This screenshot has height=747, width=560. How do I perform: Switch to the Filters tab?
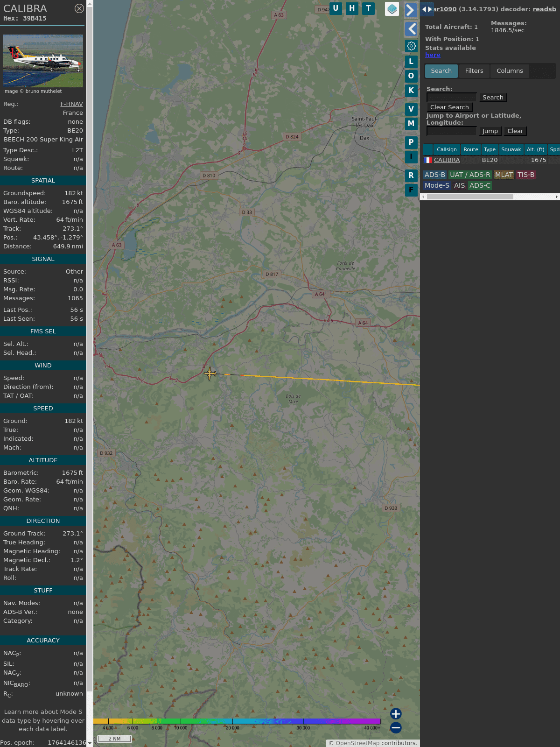(x=474, y=71)
